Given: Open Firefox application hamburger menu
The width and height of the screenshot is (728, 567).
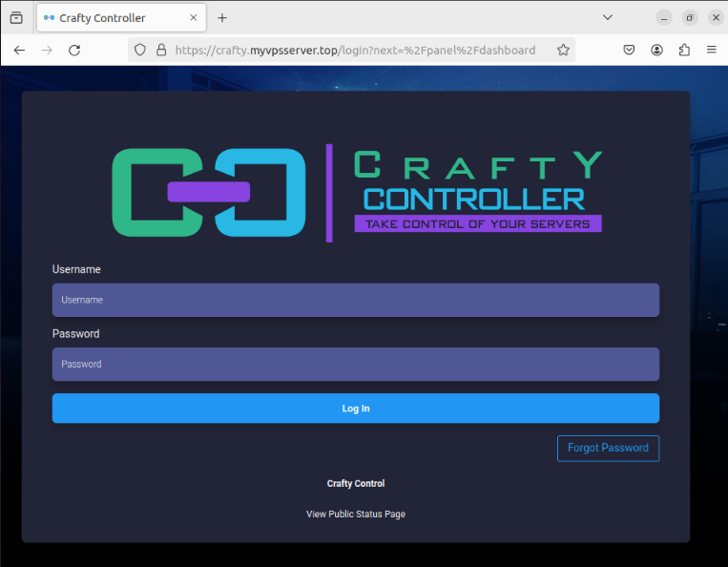Looking at the screenshot, I should [711, 50].
